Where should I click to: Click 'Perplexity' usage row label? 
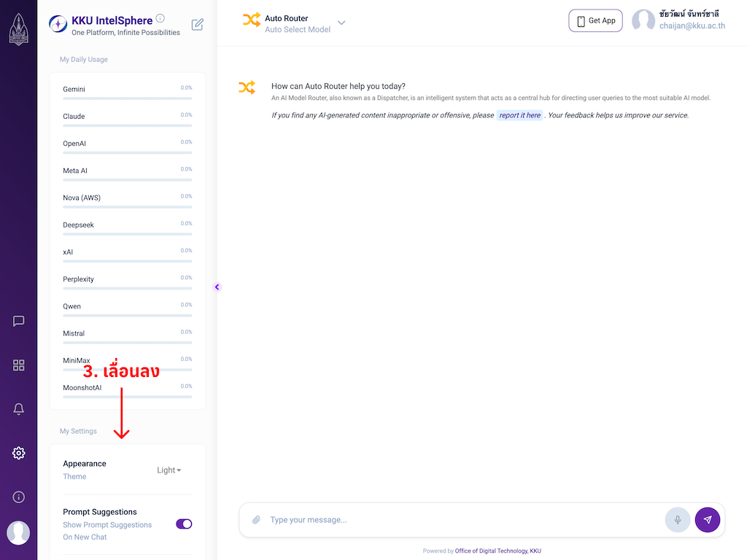pos(79,279)
